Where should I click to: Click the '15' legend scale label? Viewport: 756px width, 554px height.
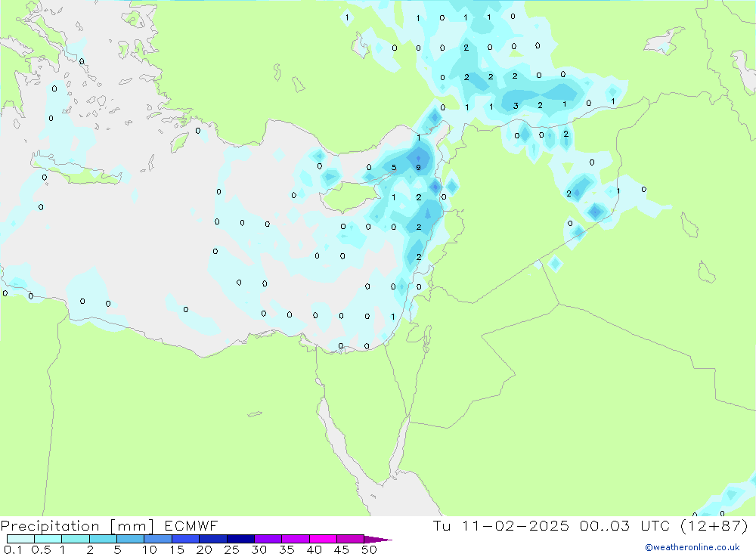177,549
